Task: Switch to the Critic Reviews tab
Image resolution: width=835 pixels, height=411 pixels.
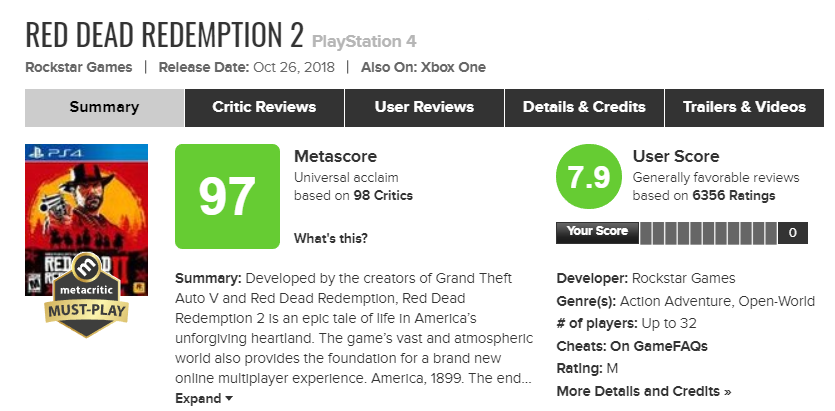Action: point(264,107)
